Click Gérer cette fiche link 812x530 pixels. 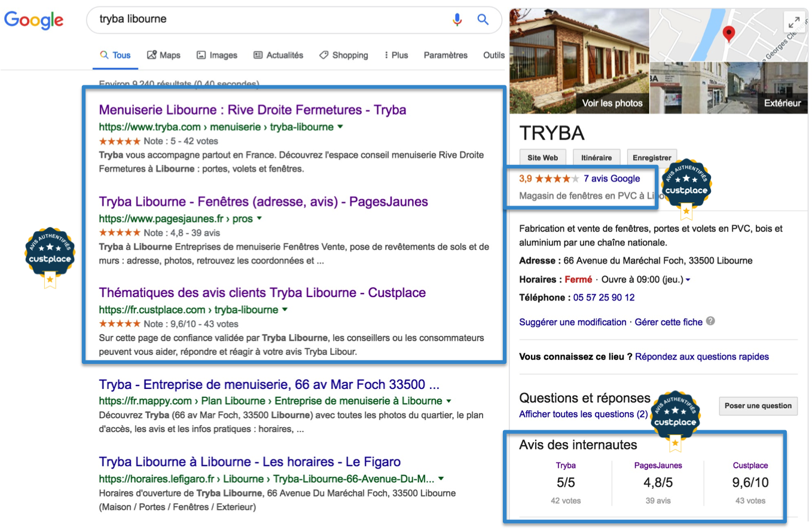pyautogui.click(x=668, y=321)
